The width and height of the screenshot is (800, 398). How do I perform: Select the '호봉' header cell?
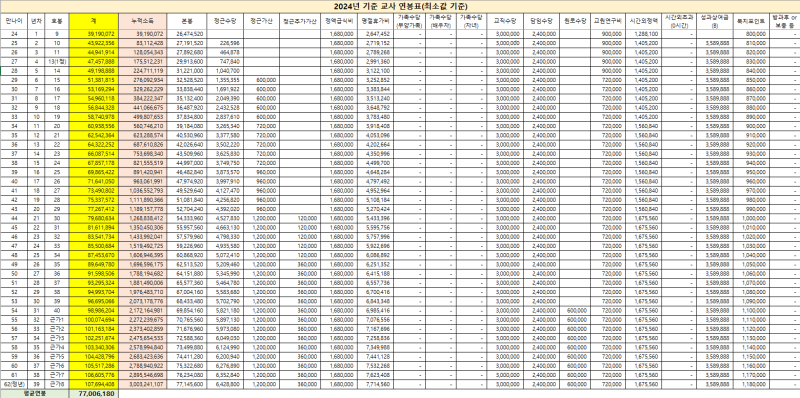click(x=57, y=21)
